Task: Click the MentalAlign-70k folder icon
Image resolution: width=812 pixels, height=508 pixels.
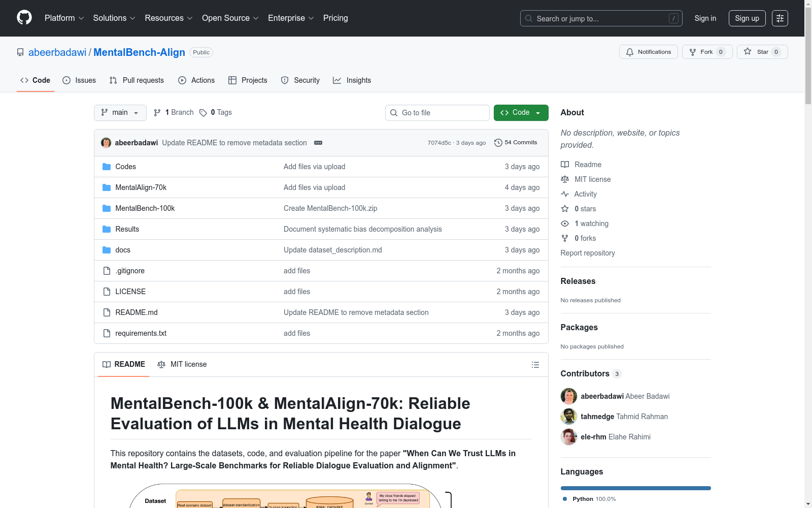Action: pyautogui.click(x=107, y=187)
